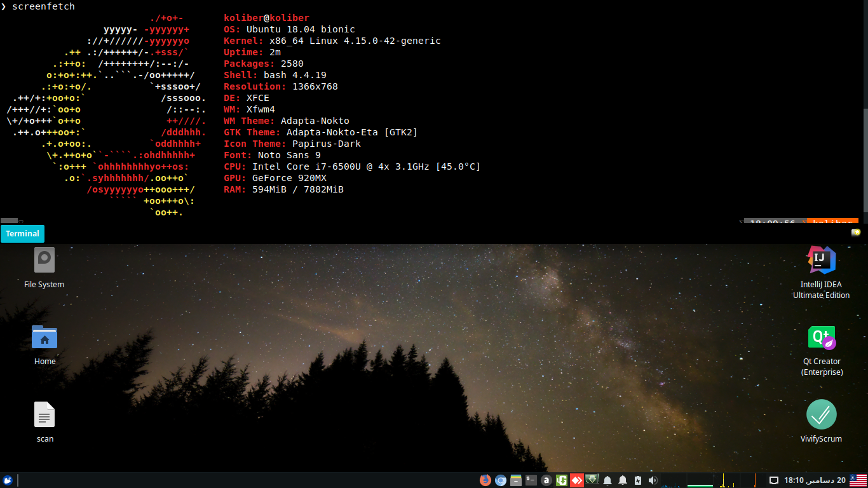Click the green download-arrow terminal tray icon
The height and width of the screenshot is (488, 868).
point(592,480)
